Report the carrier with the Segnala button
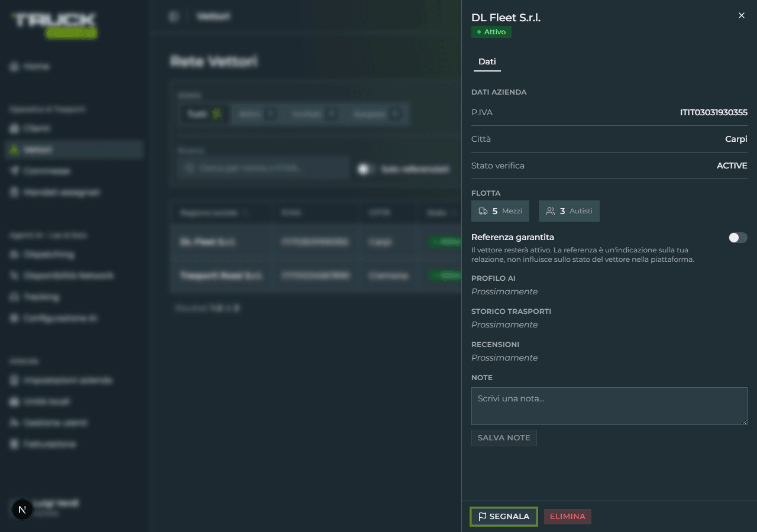The image size is (757, 532). [503, 517]
